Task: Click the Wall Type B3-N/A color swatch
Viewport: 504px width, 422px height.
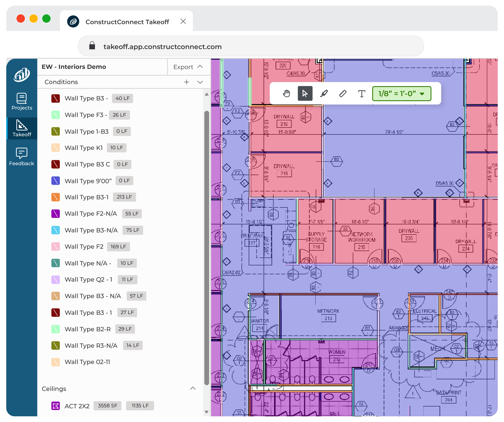Action: click(55, 230)
